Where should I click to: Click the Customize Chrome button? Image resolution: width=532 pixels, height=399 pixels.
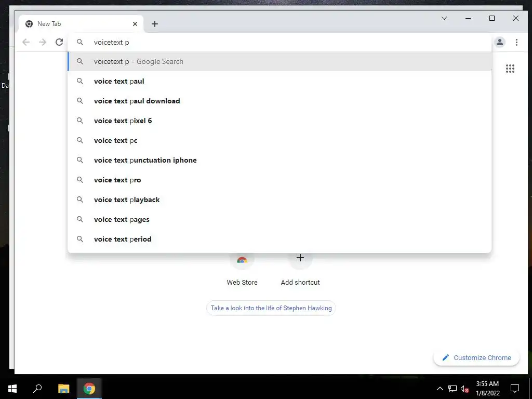[x=476, y=357]
